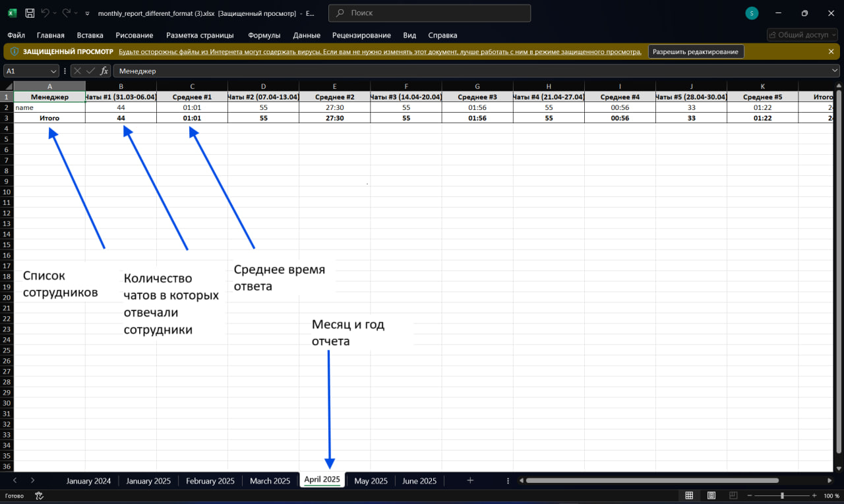Click the zoom slider handle
The height and width of the screenshot is (504, 844).
(x=782, y=495)
